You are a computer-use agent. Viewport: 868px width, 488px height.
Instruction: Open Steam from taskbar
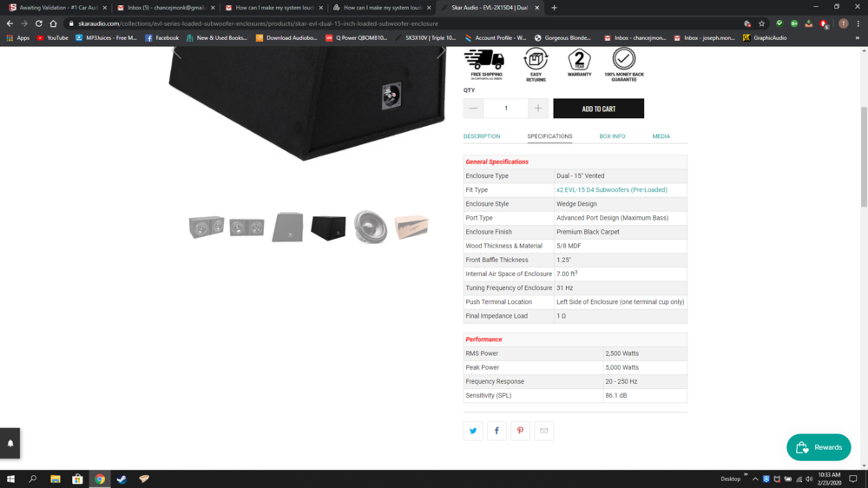(x=122, y=478)
